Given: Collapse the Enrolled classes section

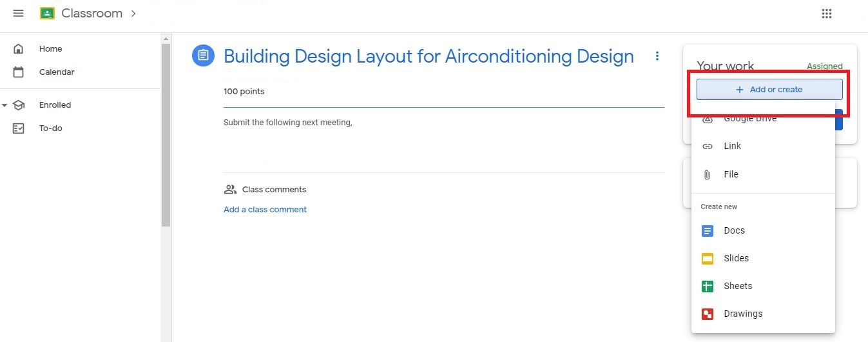Looking at the screenshot, I should 5,105.
